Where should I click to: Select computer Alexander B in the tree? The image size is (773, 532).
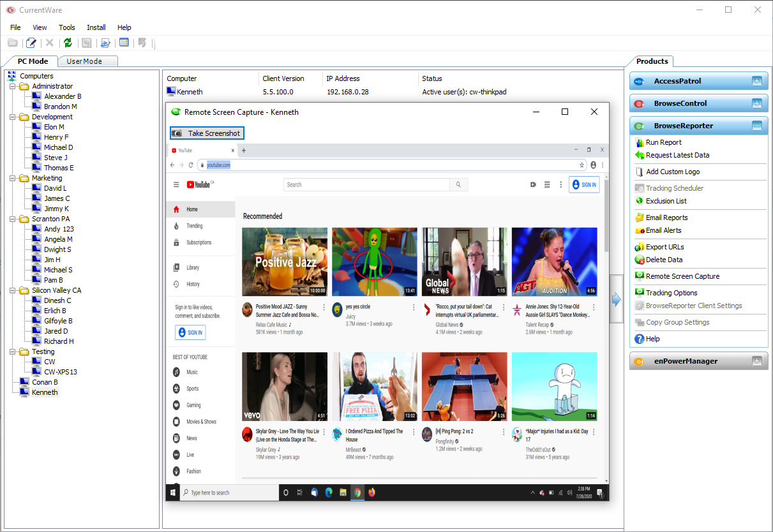(63, 96)
